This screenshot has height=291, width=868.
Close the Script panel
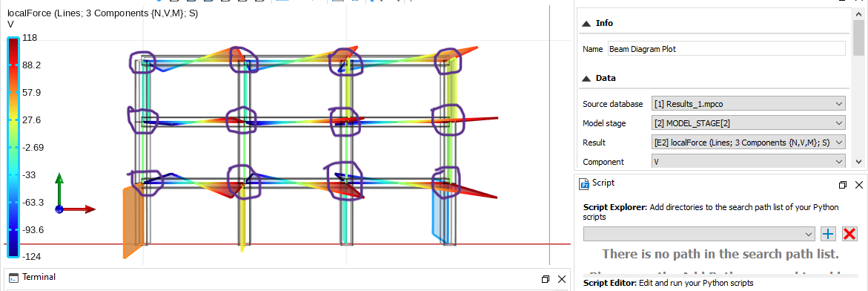tap(858, 185)
